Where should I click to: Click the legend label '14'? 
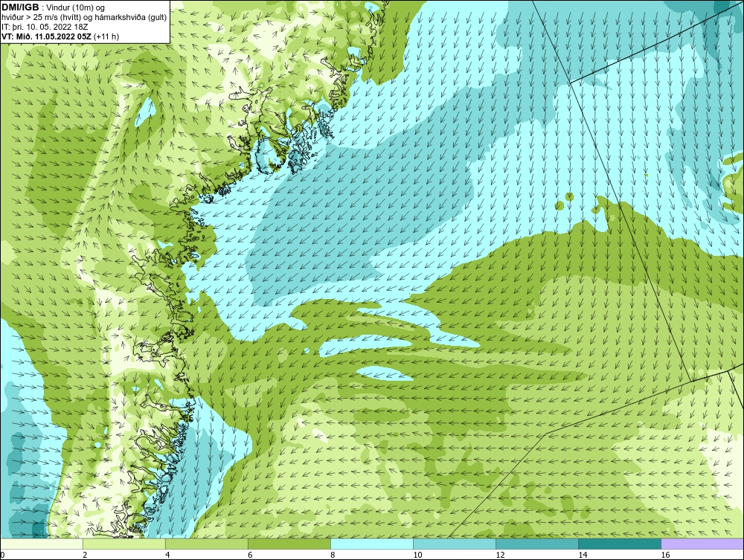coord(583,555)
